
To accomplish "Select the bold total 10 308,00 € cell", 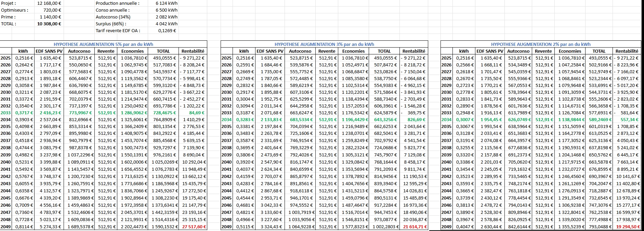I will (49, 24).
